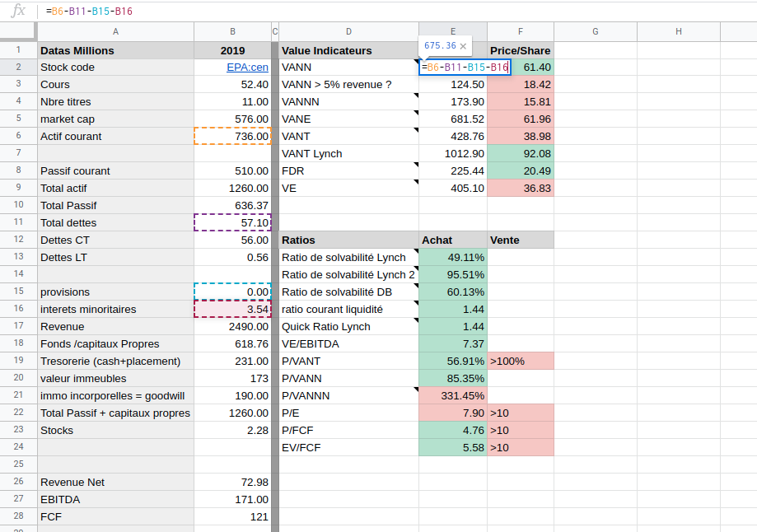Close the 675.36 formula preview tooltip
The height and width of the screenshot is (532, 757).
coord(463,47)
